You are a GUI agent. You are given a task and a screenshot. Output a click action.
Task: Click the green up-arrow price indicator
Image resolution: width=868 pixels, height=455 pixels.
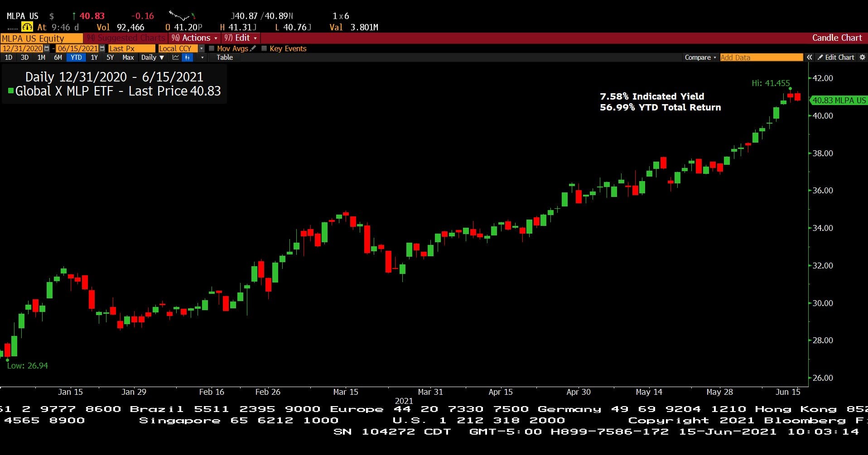pyautogui.click(x=74, y=16)
